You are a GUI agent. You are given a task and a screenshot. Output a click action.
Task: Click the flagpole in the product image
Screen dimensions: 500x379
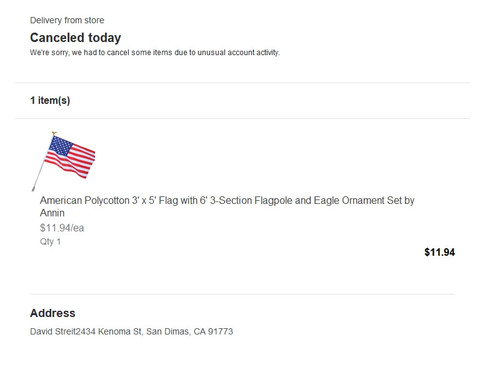(x=39, y=175)
